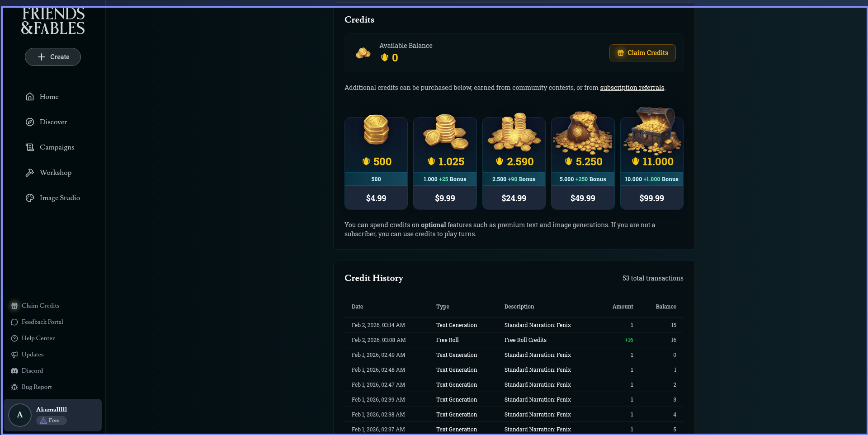Select the sidebar Claim Credits item
The height and width of the screenshot is (435, 868).
pyautogui.click(x=40, y=306)
